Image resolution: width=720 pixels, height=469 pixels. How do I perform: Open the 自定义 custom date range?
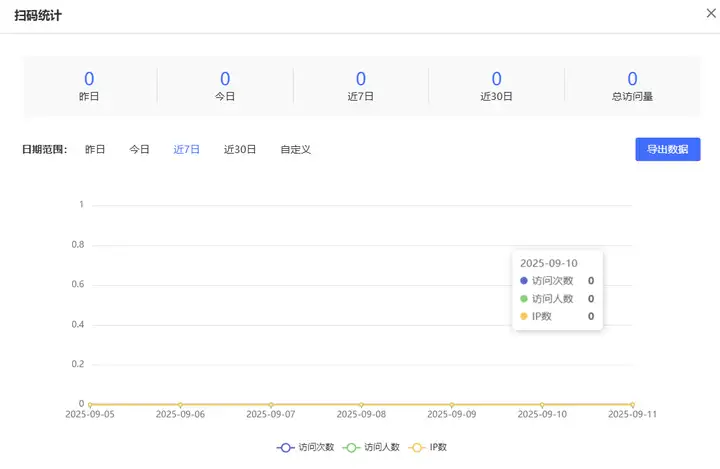click(296, 149)
